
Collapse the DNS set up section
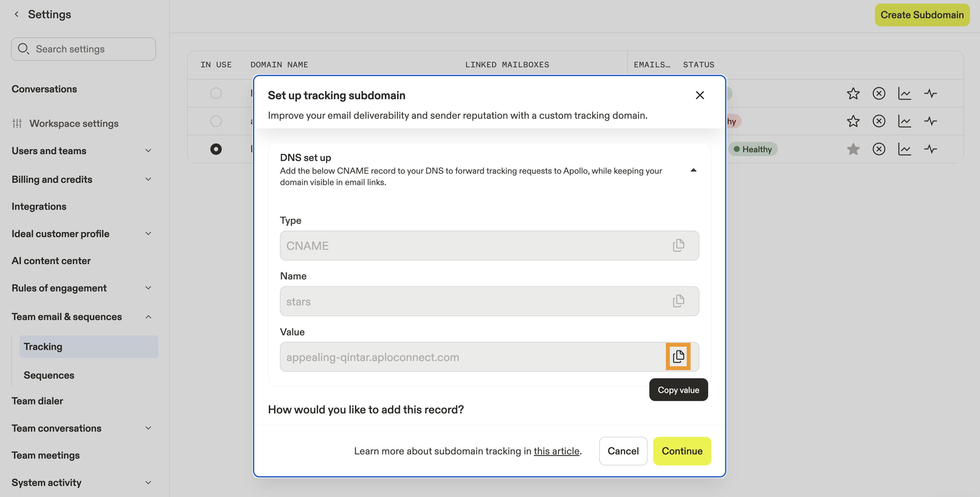[x=693, y=170]
